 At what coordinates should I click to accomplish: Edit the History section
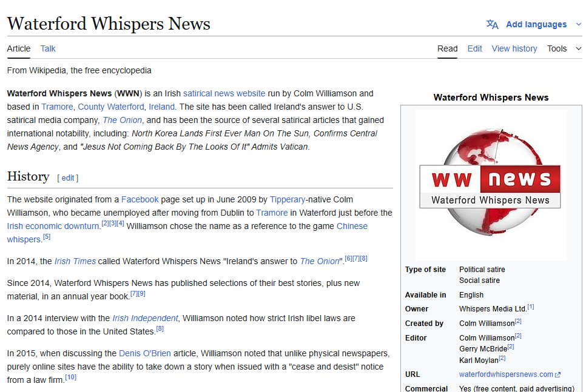pos(68,178)
